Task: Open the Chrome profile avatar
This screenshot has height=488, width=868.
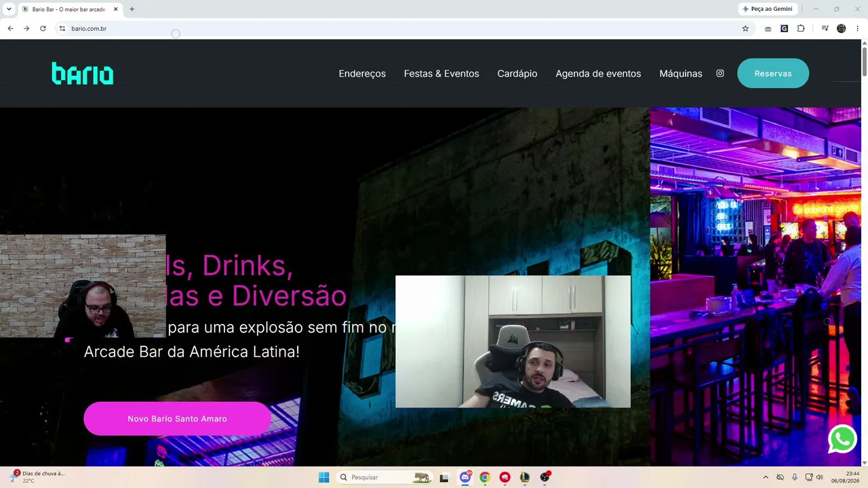Action: coord(842,28)
